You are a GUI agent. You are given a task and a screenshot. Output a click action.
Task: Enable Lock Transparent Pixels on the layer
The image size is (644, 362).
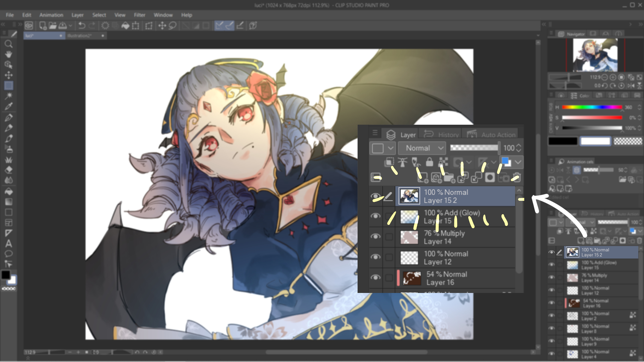pyautogui.click(x=415, y=162)
